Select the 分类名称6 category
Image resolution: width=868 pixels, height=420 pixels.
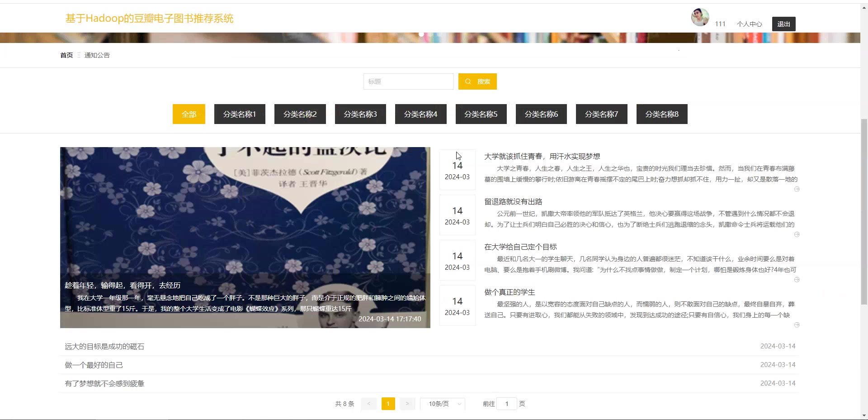point(541,114)
